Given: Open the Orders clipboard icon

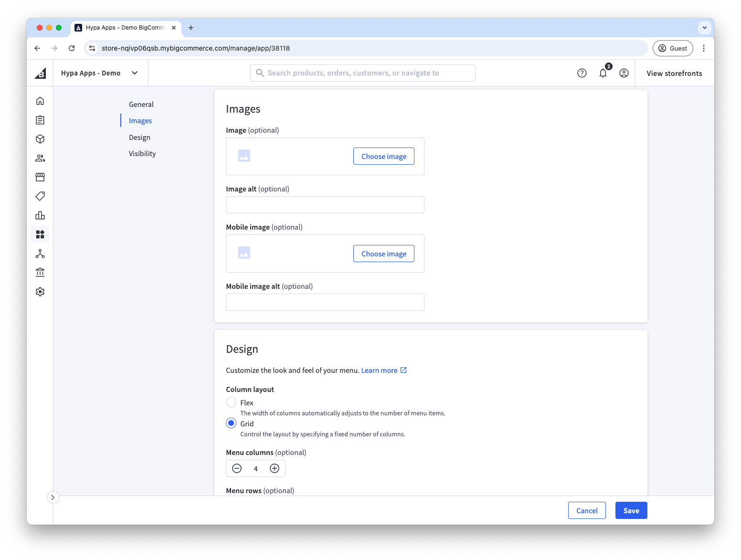Looking at the screenshot, I should tap(40, 120).
